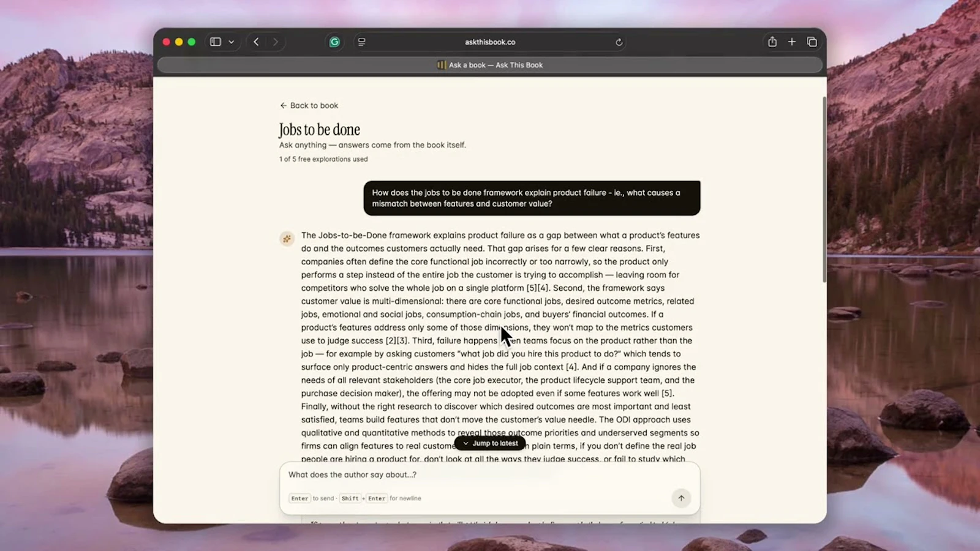Open a new tab with plus icon
Image resolution: width=980 pixels, height=551 pixels.
pyautogui.click(x=792, y=42)
